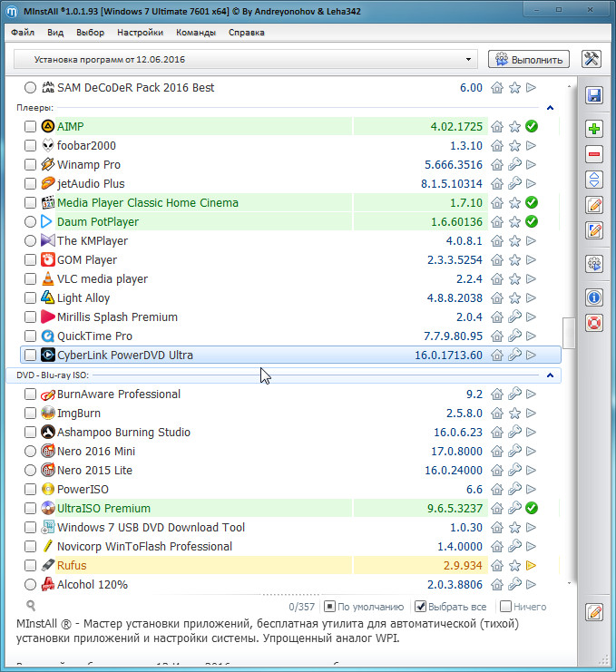
Task: Click the 16.0.1713.60 version value
Action: point(448,355)
